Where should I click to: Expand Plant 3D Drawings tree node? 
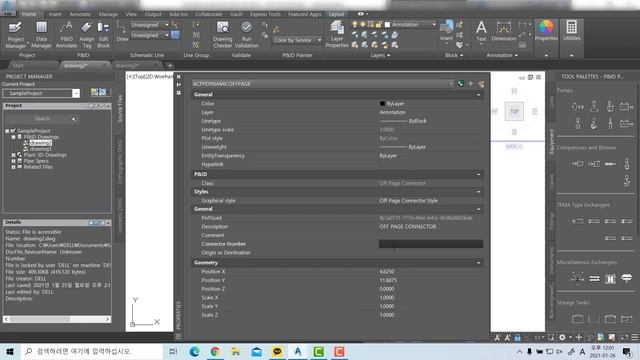point(13,155)
